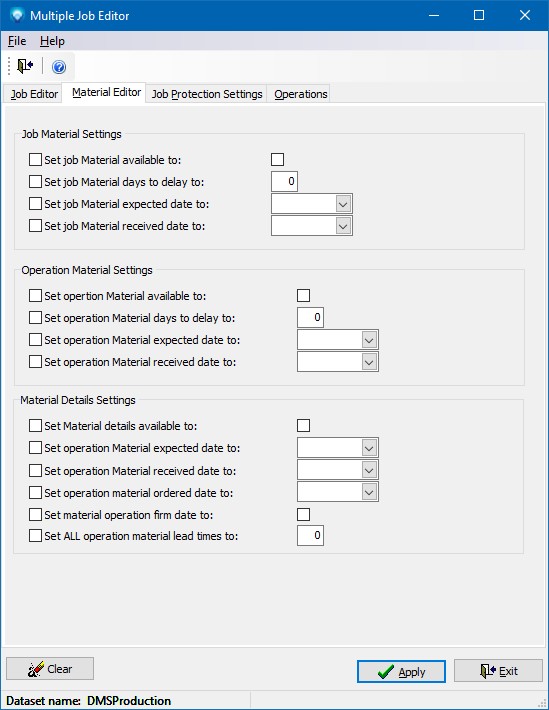Open job Material expected date dropdown
Viewport: 549px width, 710px height.
pos(343,204)
